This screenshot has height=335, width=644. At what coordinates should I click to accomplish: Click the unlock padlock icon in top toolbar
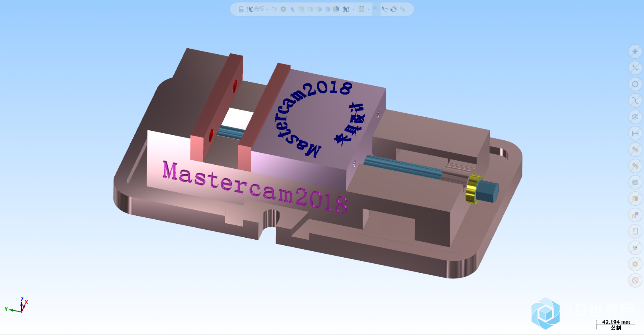click(x=241, y=9)
